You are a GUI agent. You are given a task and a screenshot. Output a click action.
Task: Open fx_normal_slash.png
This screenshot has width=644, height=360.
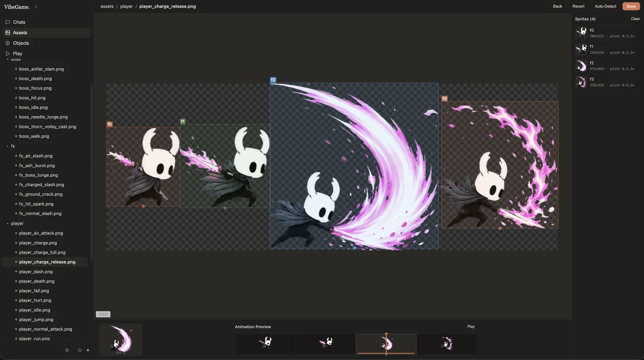[x=40, y=213]
